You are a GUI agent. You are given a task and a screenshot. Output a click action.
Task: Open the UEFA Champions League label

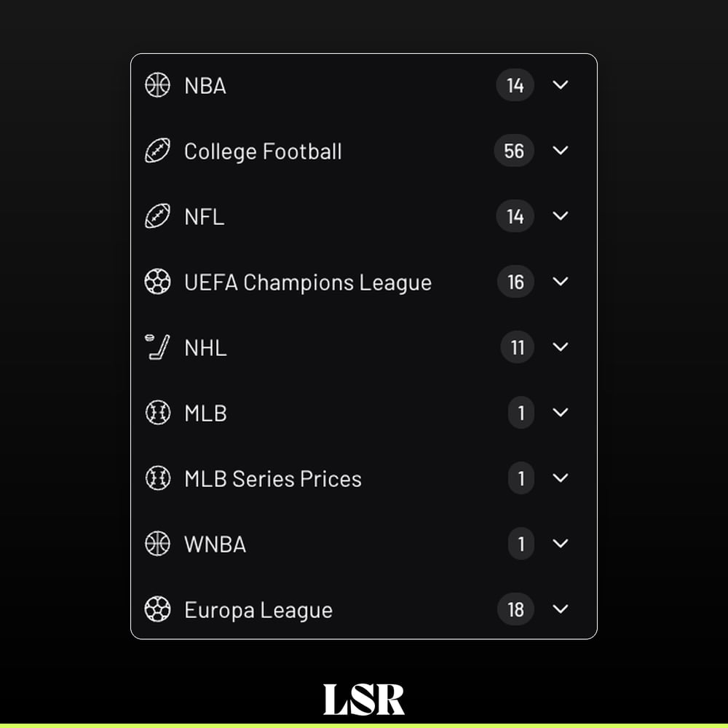coord(308,282)
